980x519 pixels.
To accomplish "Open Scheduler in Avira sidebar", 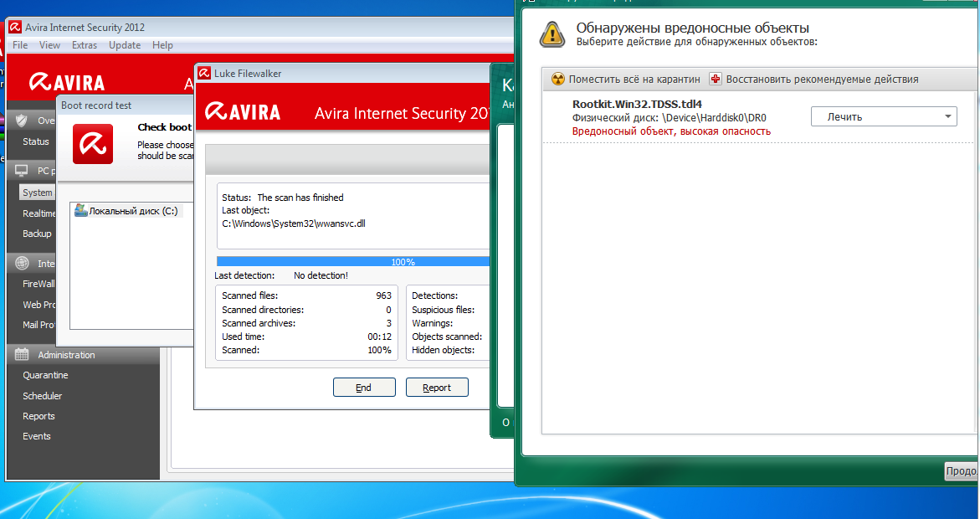I will (43, 396).
